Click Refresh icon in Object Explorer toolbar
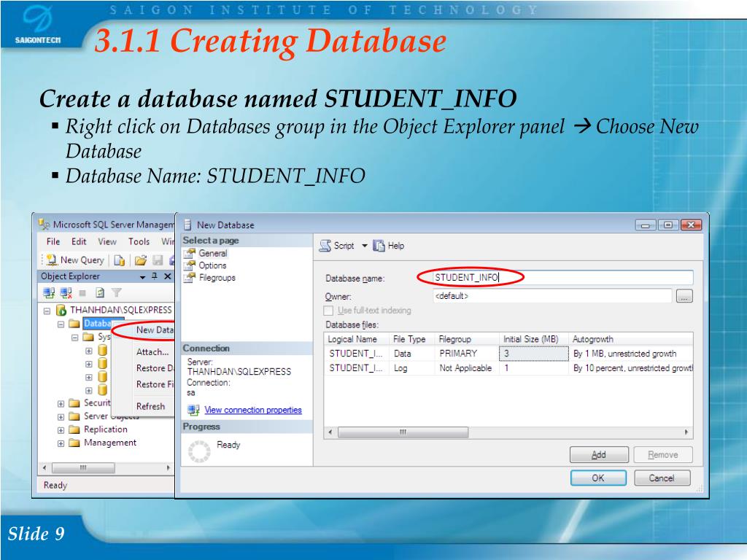This screenshot has height=560, width=747. (100, 292)
